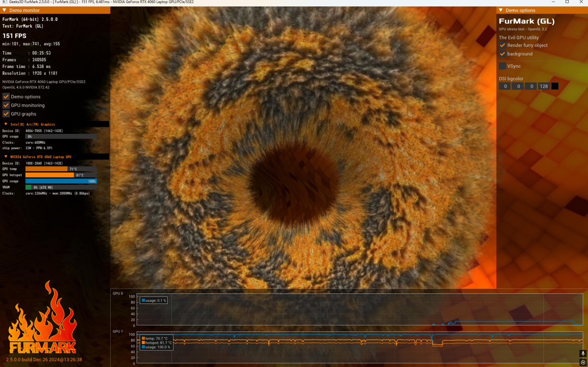Minimize the FurMark window
This screenshot has width=588, height=367.
coord(553,2)
